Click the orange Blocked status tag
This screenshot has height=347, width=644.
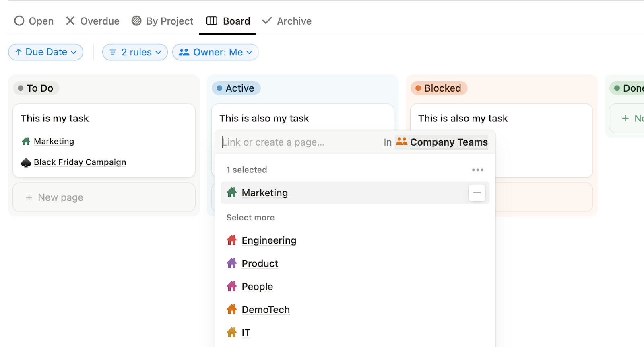tap(439, 88)
